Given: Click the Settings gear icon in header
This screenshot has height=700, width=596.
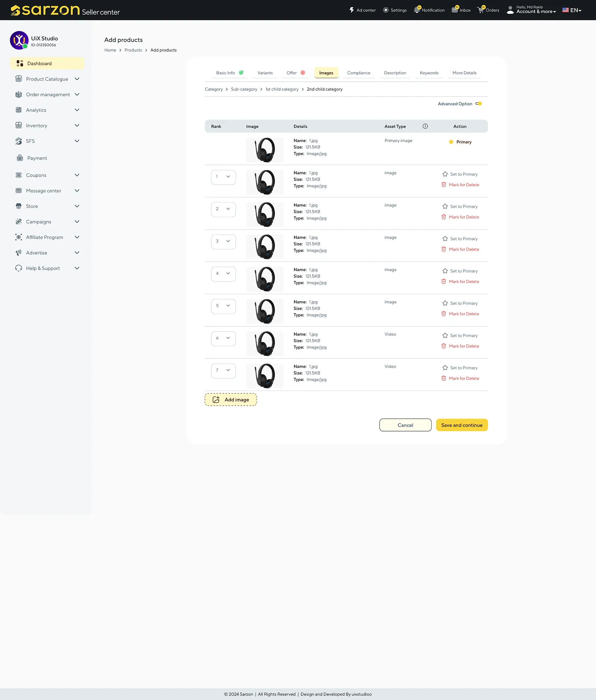Looking at the screenshot, I should pyautogui.click(x=386, y=10).
